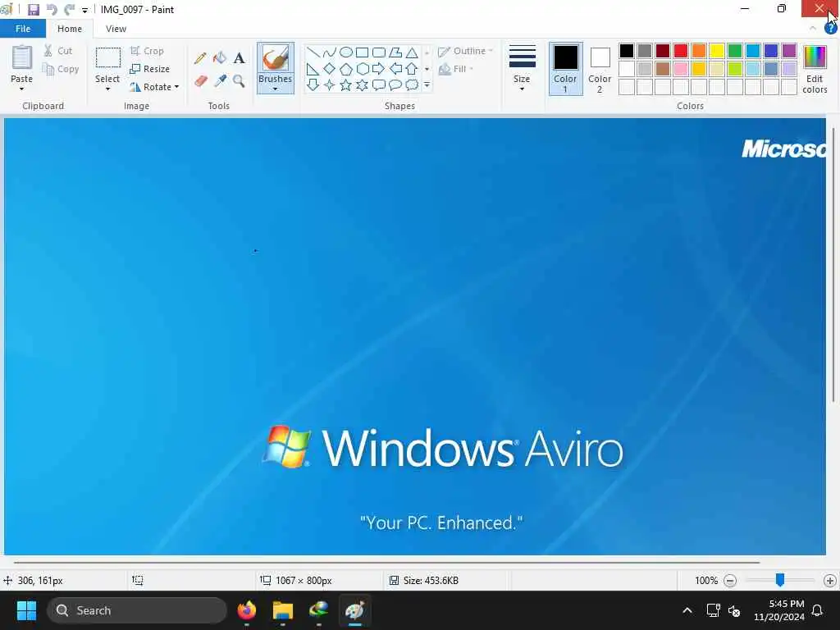Click the Save icon in title bar

(x=33, y=10)
